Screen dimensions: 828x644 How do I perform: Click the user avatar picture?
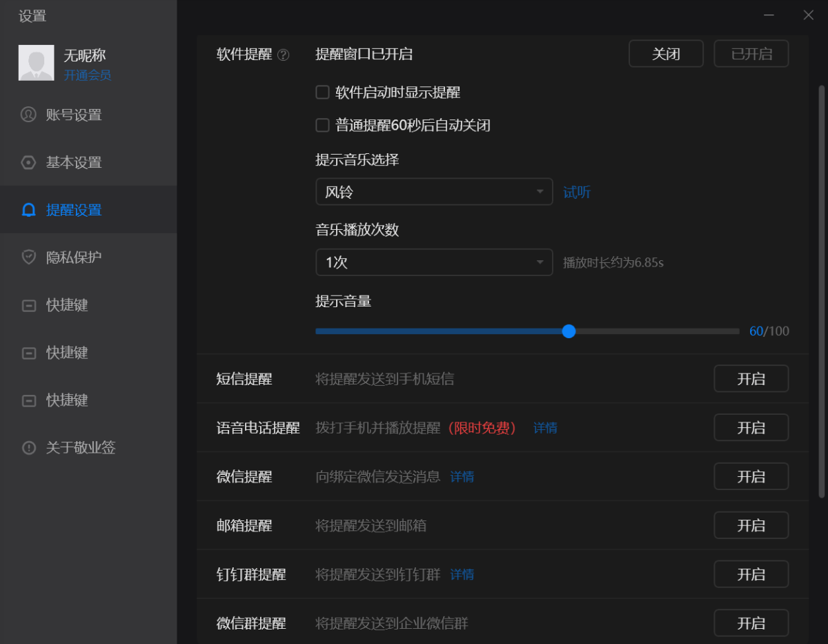click(x=36, y=64)
